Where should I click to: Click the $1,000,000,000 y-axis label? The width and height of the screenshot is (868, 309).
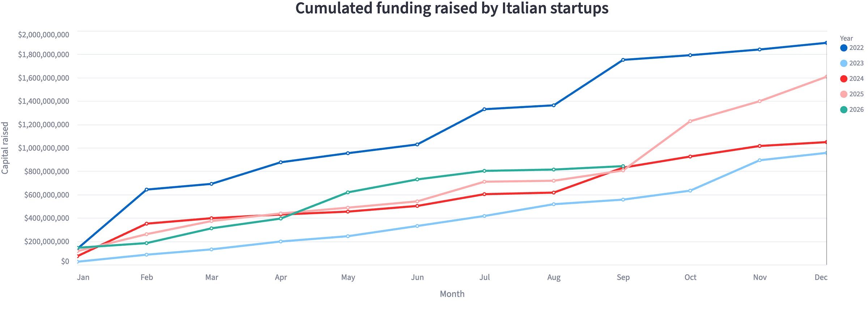[x=44, y=148]
